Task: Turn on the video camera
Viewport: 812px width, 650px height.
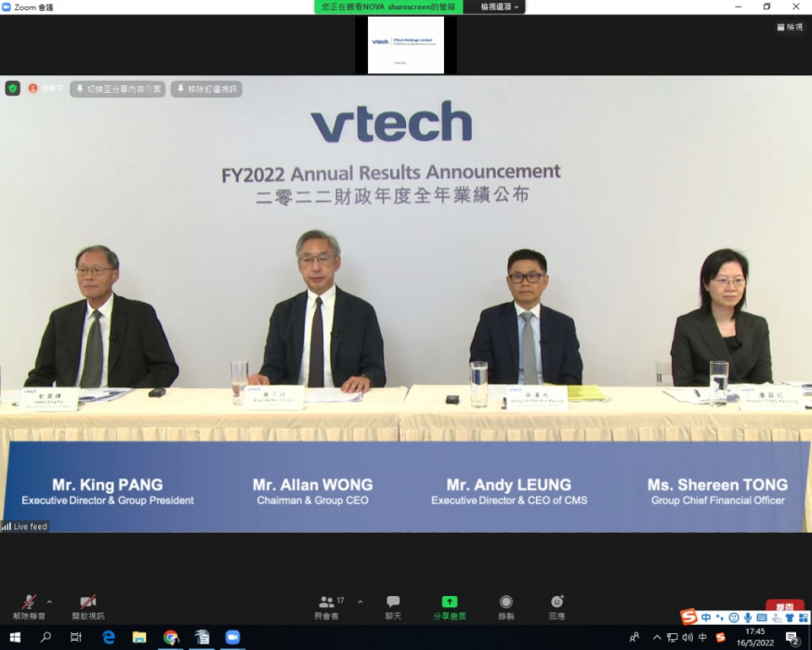Action: (88, 606)
